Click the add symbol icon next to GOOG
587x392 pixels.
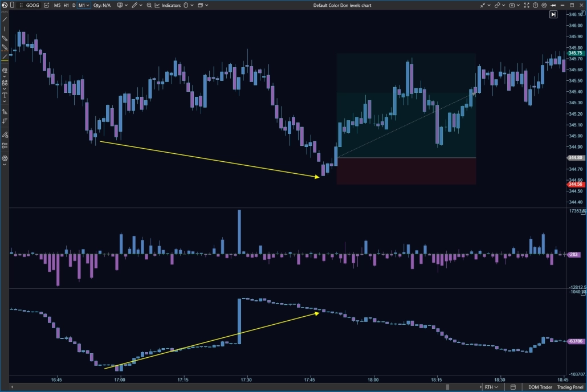46,5
